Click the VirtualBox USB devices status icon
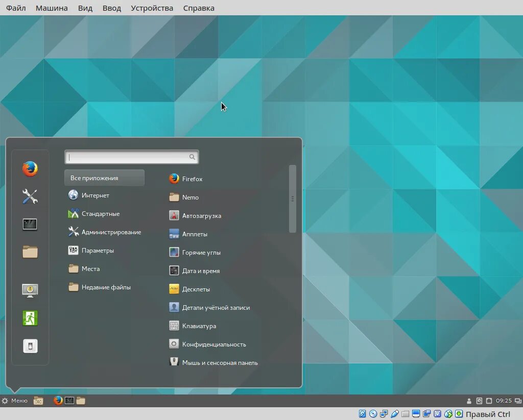 coord(395,414)
